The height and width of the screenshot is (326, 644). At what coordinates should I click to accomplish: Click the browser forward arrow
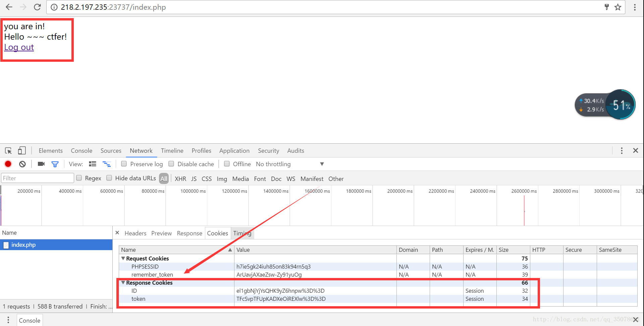coord(23,7)
